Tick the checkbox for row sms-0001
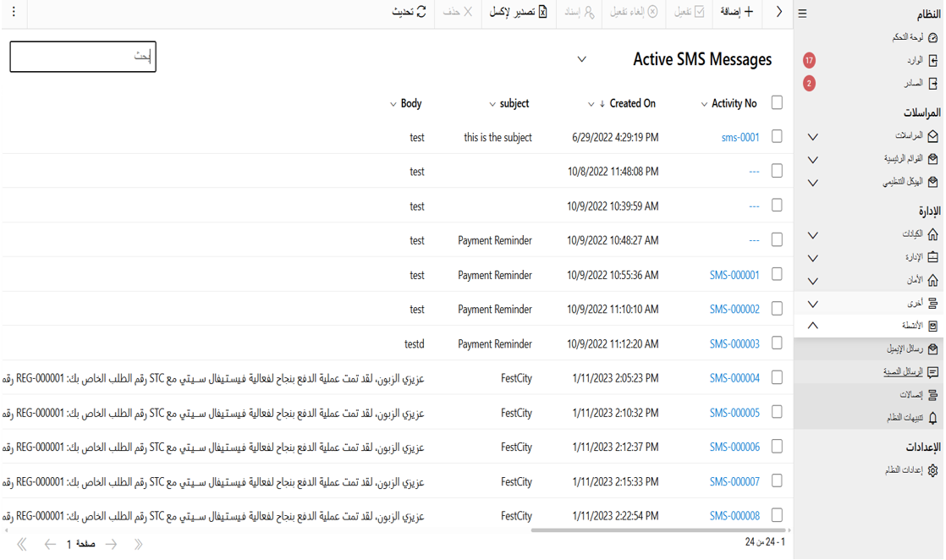 click(x=777, y=137)
